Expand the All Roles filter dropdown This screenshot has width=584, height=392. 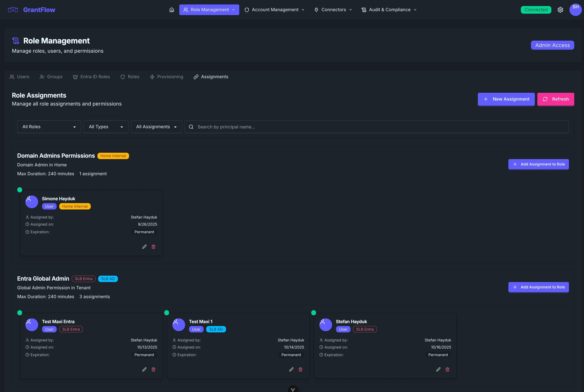49,127
